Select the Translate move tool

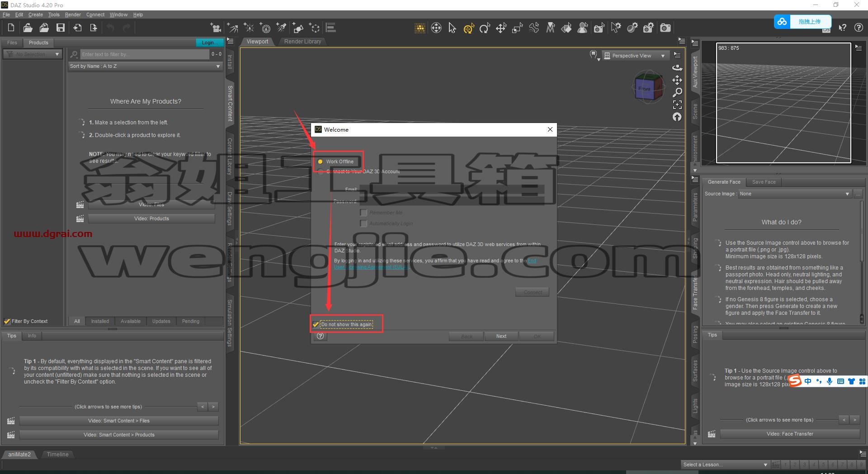[x=501, y=28]
